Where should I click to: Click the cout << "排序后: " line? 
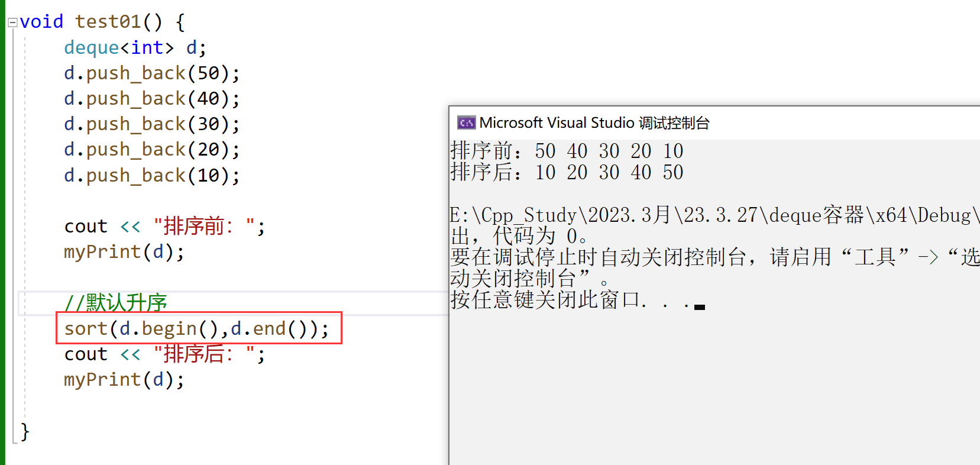tap(164, 354)
